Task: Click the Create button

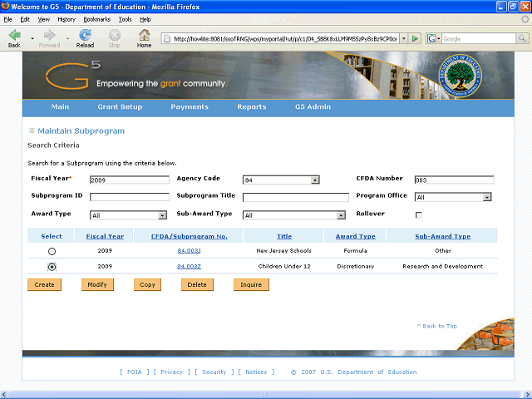Action: (x=44, y=284)
